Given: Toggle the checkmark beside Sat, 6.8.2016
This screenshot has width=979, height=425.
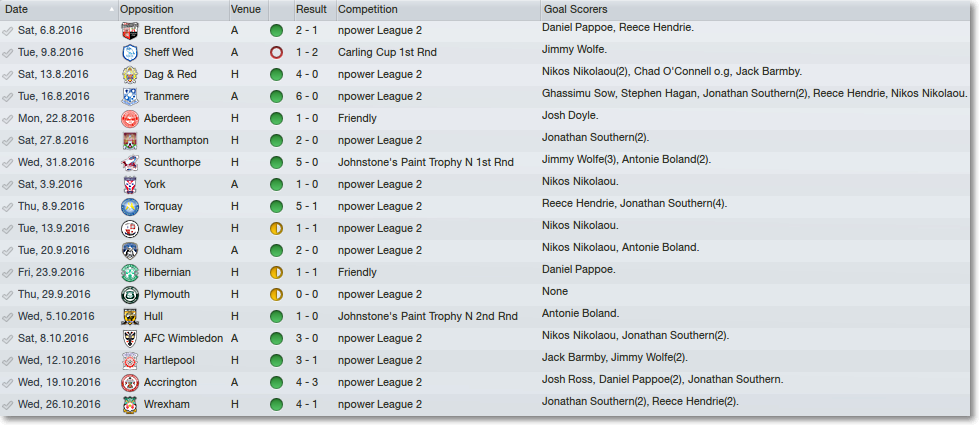Looking at the screenshot, I should [x=7, y=31].
